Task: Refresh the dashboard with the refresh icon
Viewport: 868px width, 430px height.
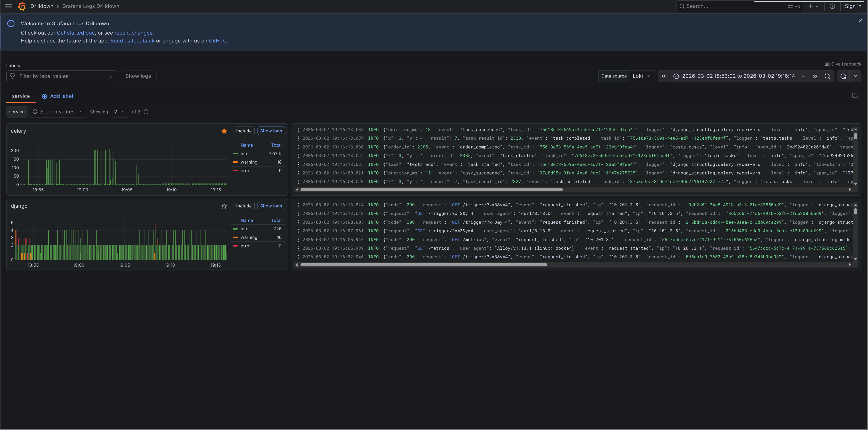Action: [x=843, y=76]
